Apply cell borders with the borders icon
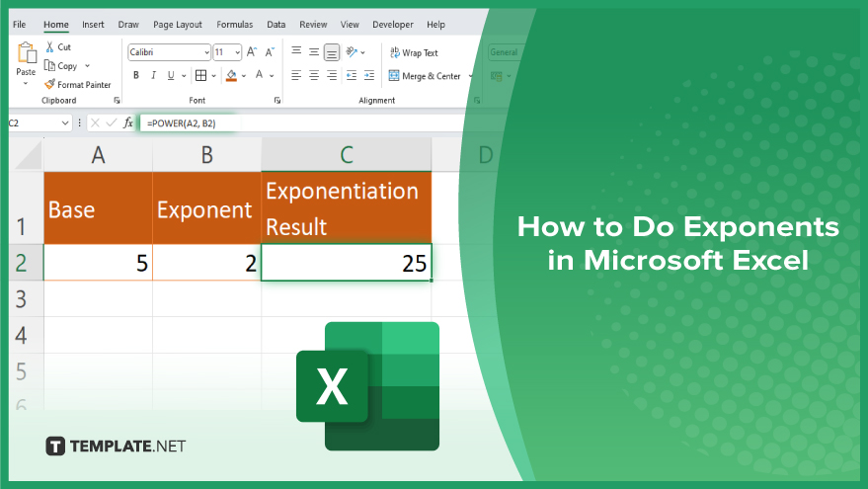The width and height of the screenshot is (868, 489). pos(200,75)
